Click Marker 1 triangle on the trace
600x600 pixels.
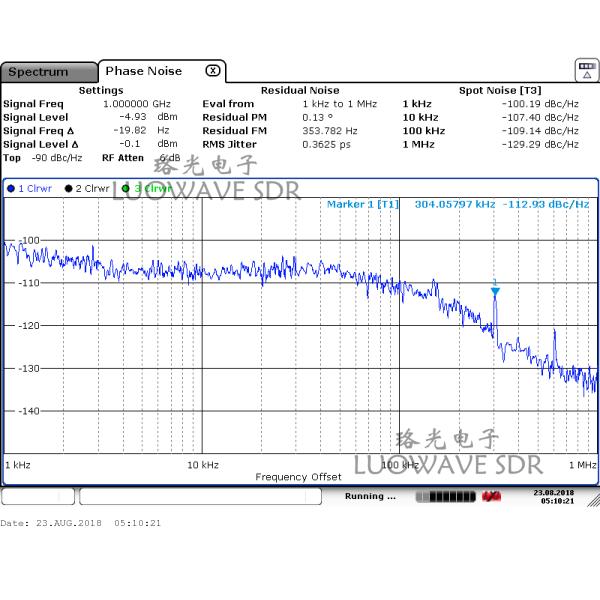pos(495,292)
